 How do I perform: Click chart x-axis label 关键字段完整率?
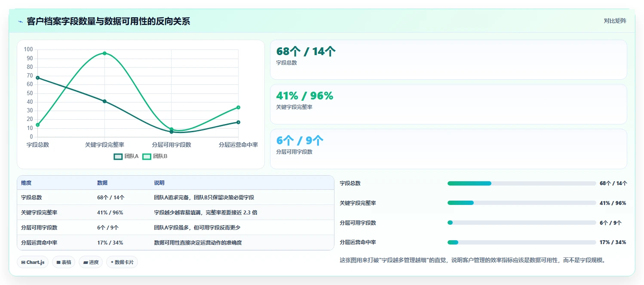point(104,145)
